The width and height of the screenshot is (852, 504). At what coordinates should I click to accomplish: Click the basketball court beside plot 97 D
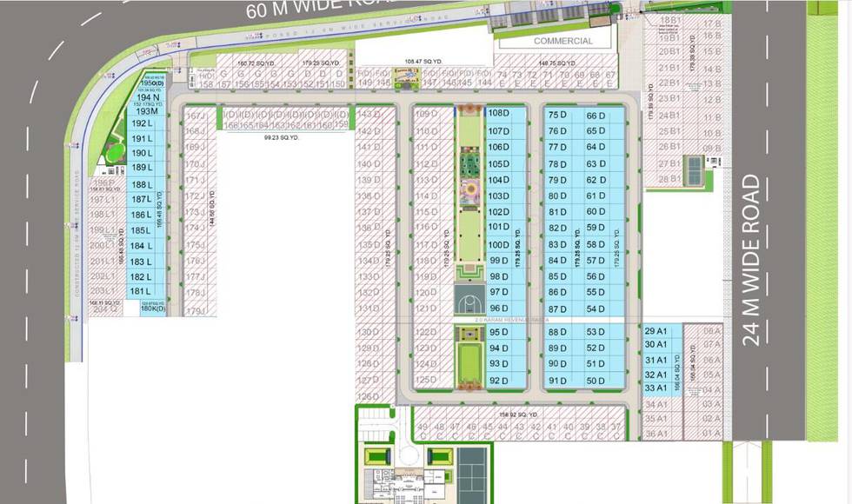469,299
